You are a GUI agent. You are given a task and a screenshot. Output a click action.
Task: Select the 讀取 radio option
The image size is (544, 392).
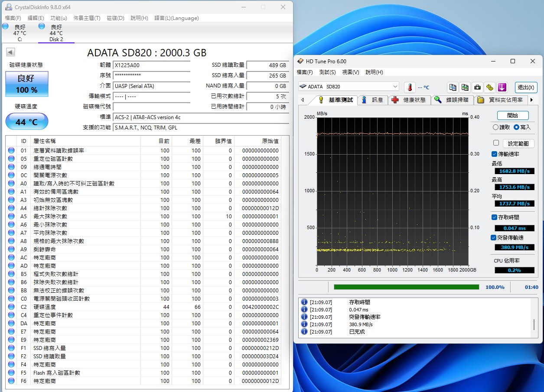[502, 127]
